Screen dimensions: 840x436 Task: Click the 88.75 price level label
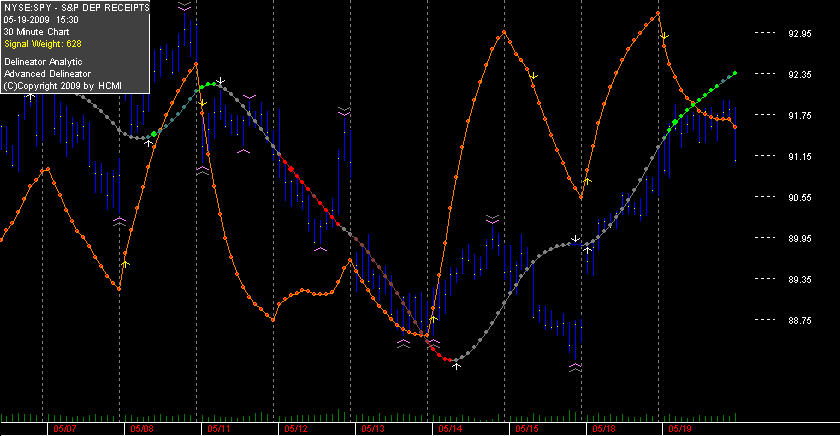click(800, 320)
